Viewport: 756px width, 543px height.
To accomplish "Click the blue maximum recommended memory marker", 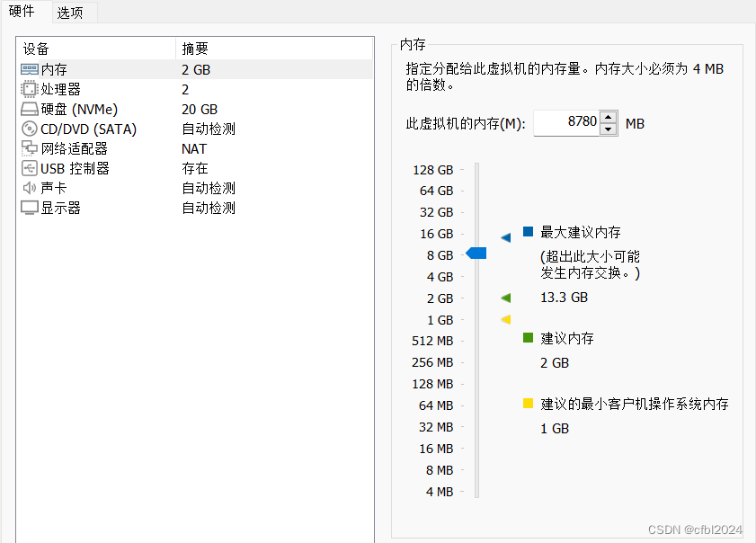I will pyautogui.click(x=506, y=237).
